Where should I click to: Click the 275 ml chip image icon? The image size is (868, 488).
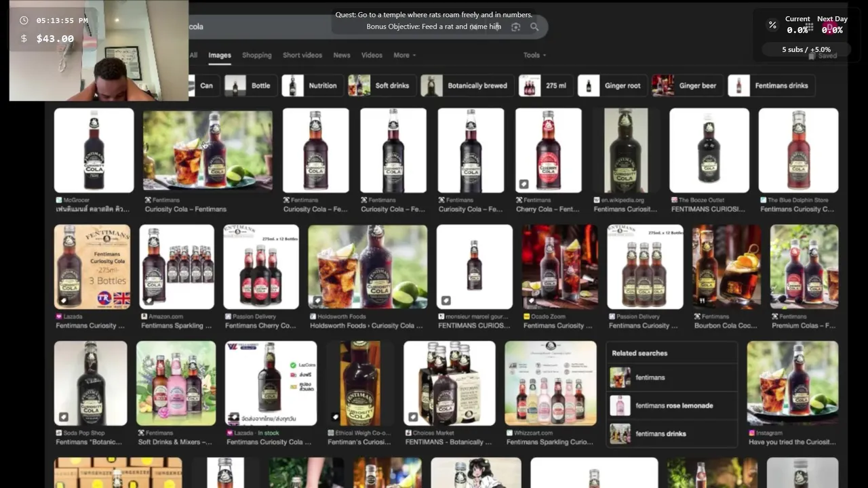coord(530,85)
